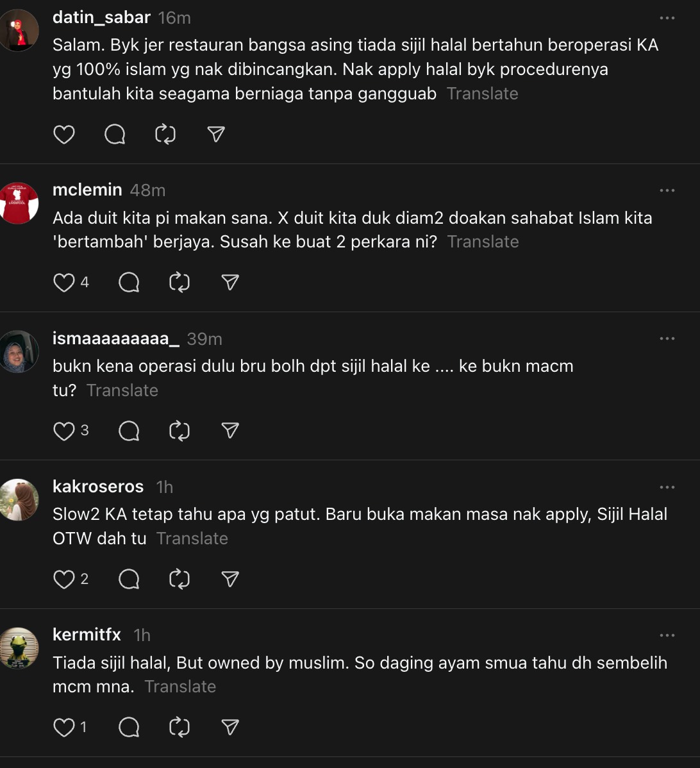Open the three-dot menu on datin_sabar's comment
Screen dimensions: 700x768
(x=667, y=19)
